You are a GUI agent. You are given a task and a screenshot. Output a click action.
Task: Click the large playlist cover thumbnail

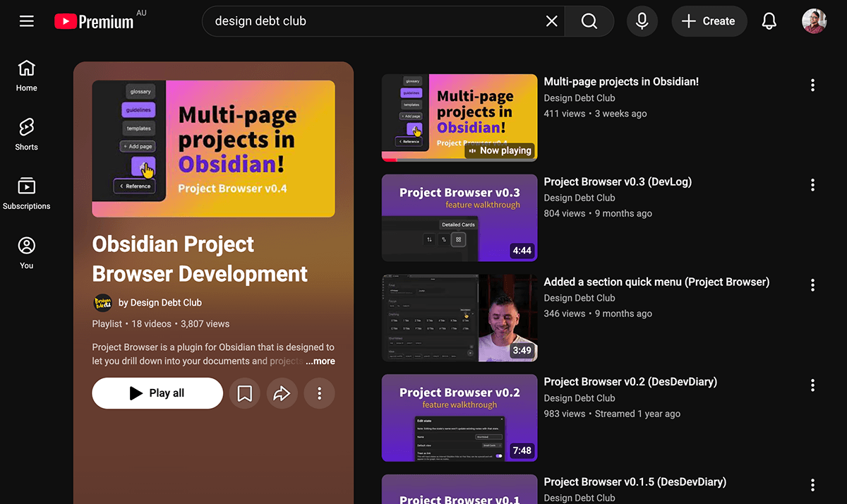214,148
